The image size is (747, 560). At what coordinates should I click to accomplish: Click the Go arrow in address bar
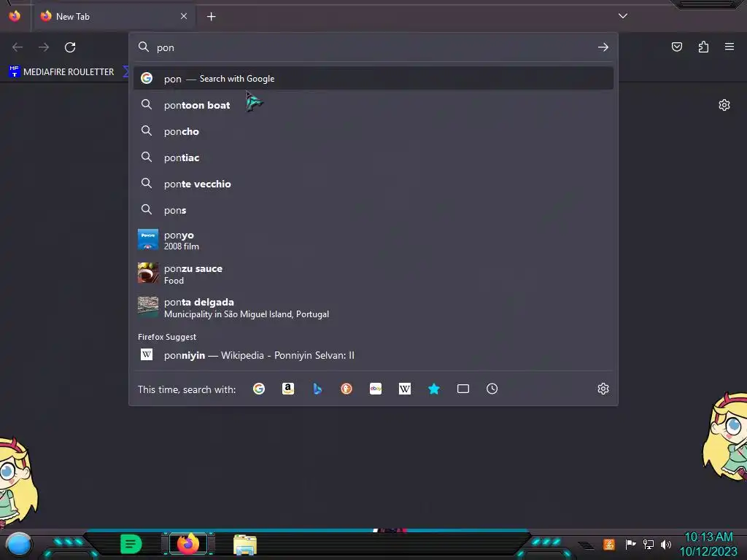(603, 47)
